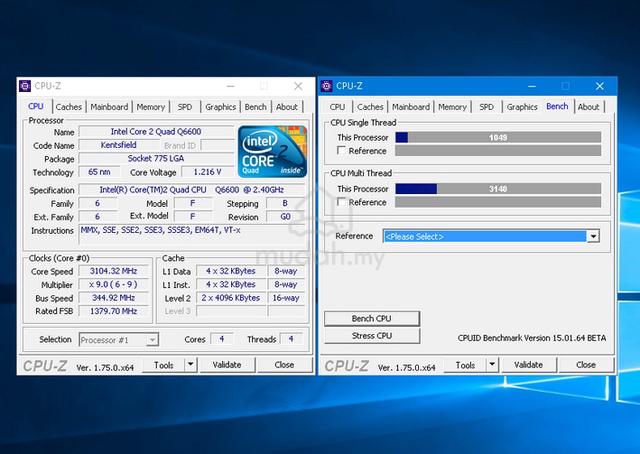Select CPU tab in left window

[36, 106]
